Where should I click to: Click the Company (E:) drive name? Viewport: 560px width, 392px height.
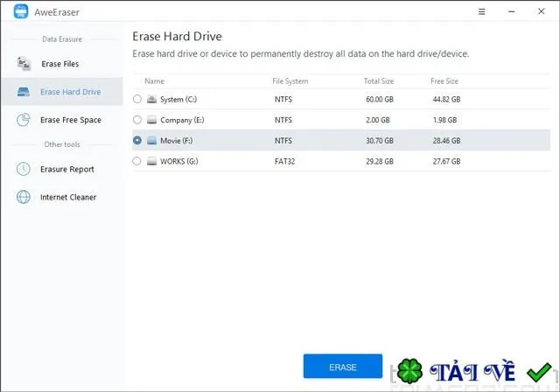(182, 120)
